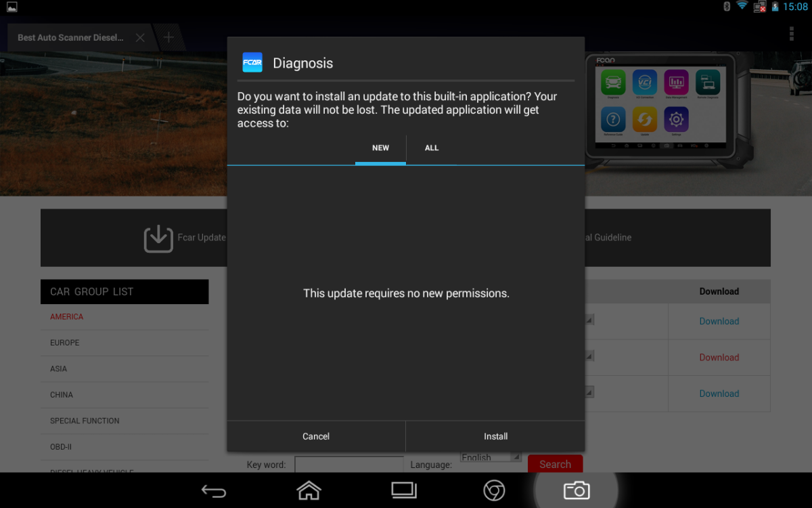Tap the screenshot camera icon

point(577,490)
